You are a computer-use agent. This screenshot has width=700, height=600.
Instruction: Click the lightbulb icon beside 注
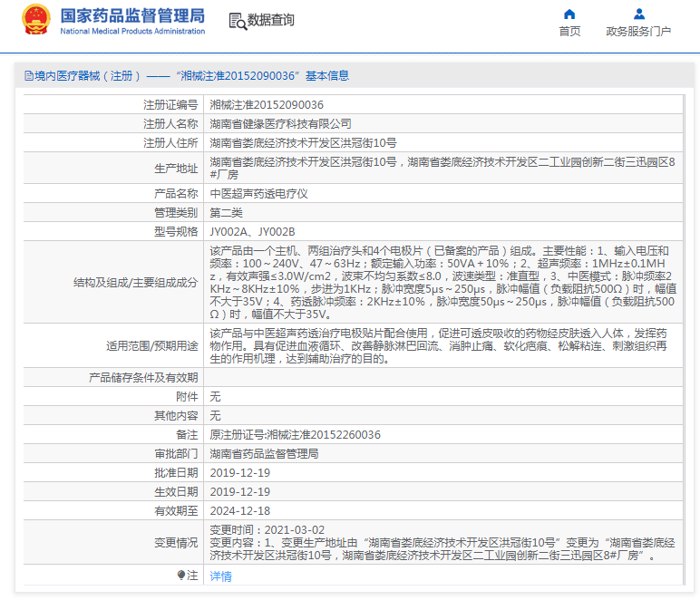click(181, 575)
